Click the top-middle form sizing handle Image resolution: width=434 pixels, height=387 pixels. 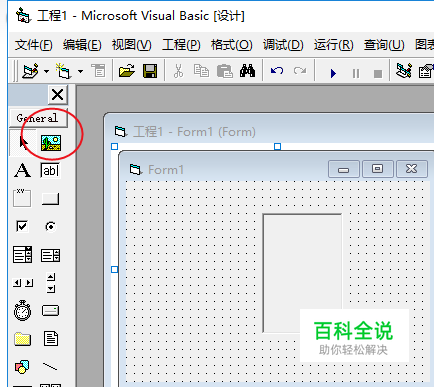pyautogui.click(x=277, y=146)
